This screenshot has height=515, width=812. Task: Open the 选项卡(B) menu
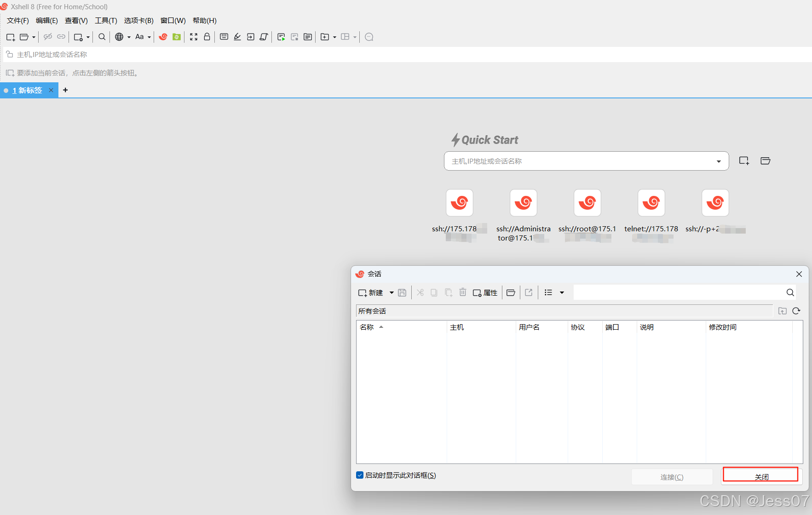(x=139, y=21)
